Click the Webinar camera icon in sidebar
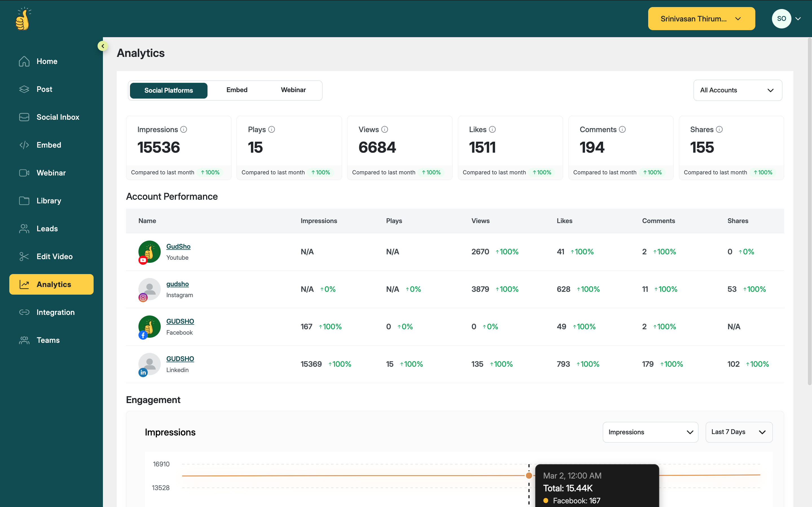 (24, 173)
